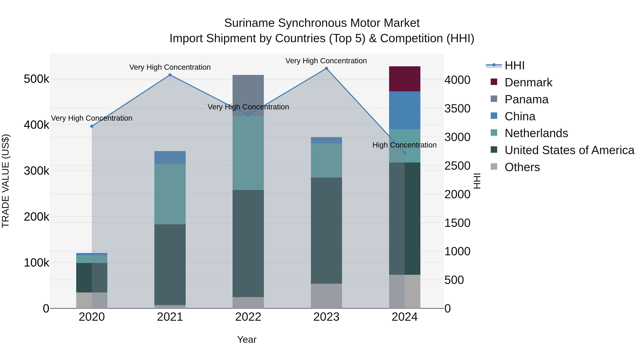Screen dimensions: 644x362
Task: Click the HHI line marker icon in legend
Action: 494,65
